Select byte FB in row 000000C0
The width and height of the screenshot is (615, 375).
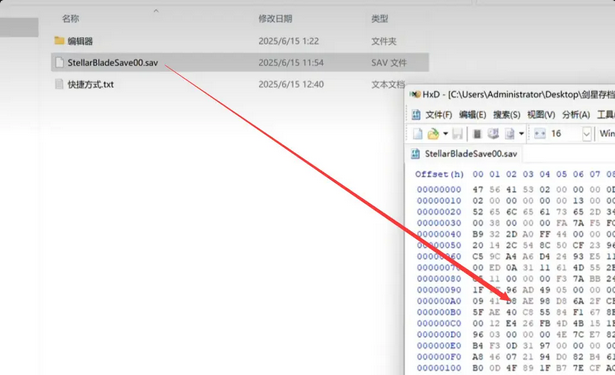[545, 323]
